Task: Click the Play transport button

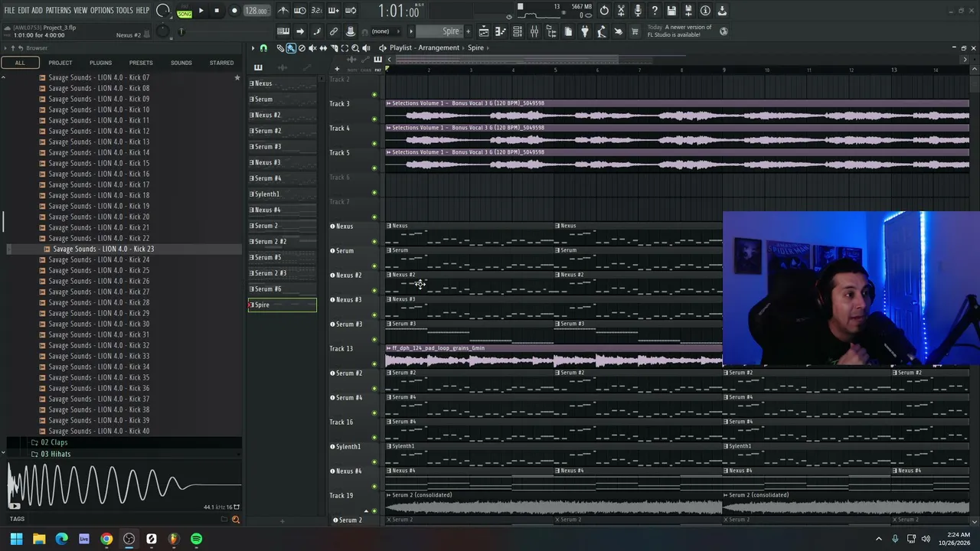Action: 201,11
